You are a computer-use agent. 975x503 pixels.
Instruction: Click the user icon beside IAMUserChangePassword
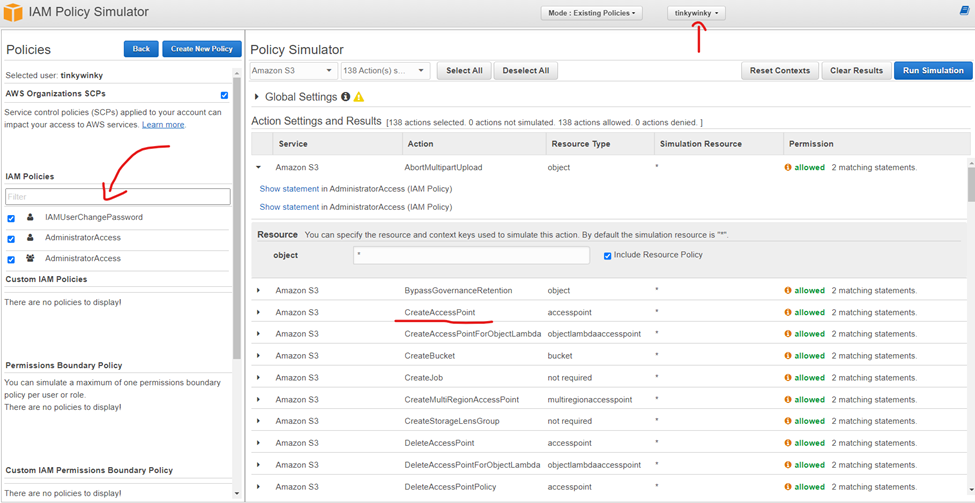pos(30,218)
